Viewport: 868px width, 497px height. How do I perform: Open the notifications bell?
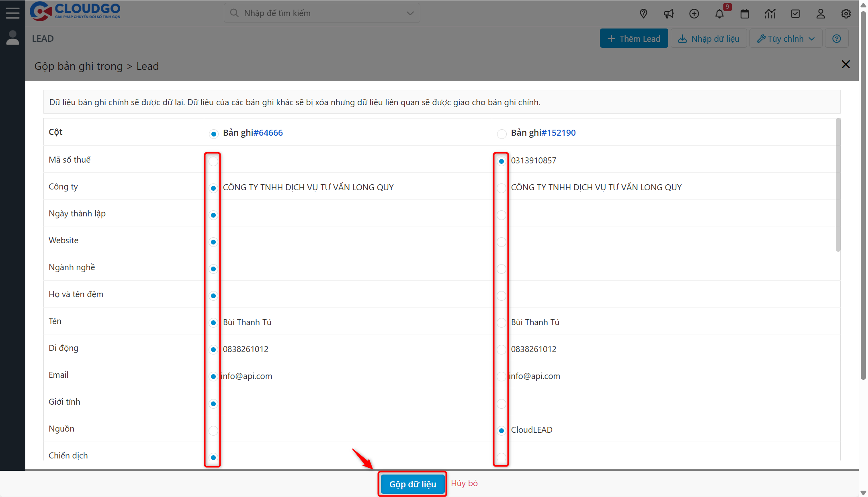tap(719, 14)
